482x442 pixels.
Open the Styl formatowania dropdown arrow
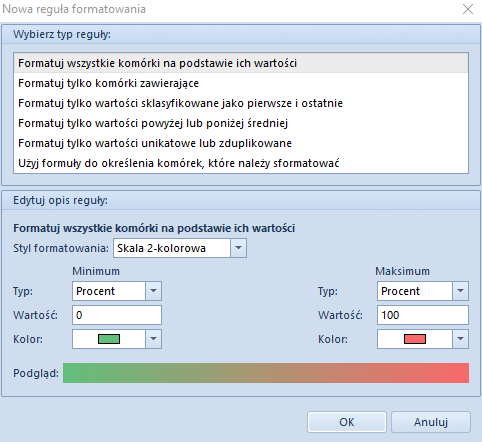pyautogui.click(x=238, y=248)
